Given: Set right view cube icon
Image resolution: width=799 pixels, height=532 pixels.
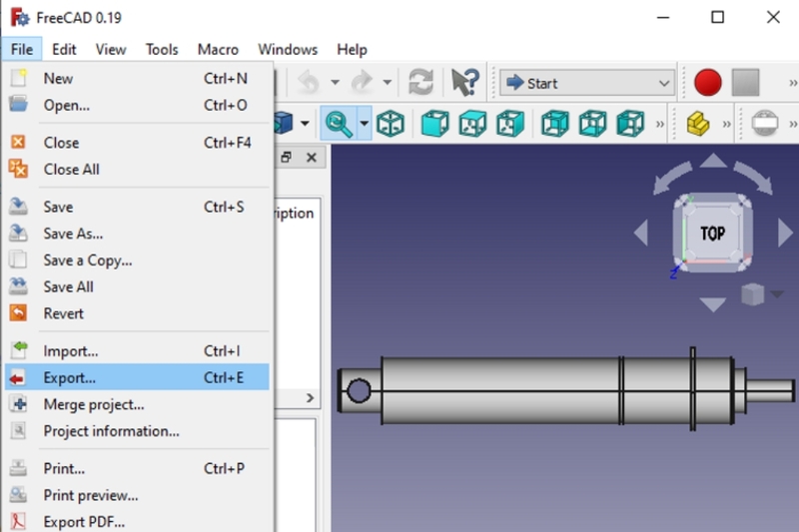Looking at the screenshot, I should [x=510, y=123].
